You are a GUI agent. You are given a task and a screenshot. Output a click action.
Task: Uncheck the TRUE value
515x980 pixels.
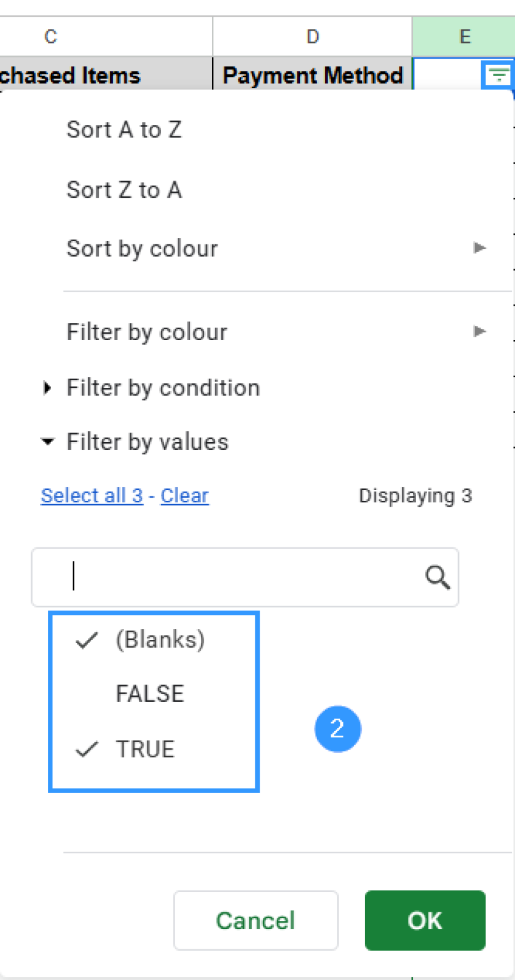pos(144,750)
